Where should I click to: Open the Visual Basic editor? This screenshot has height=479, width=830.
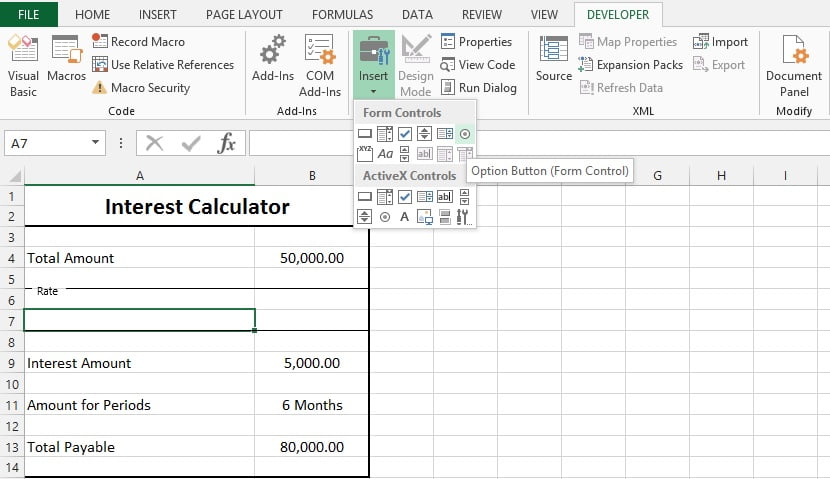point(23,66)
